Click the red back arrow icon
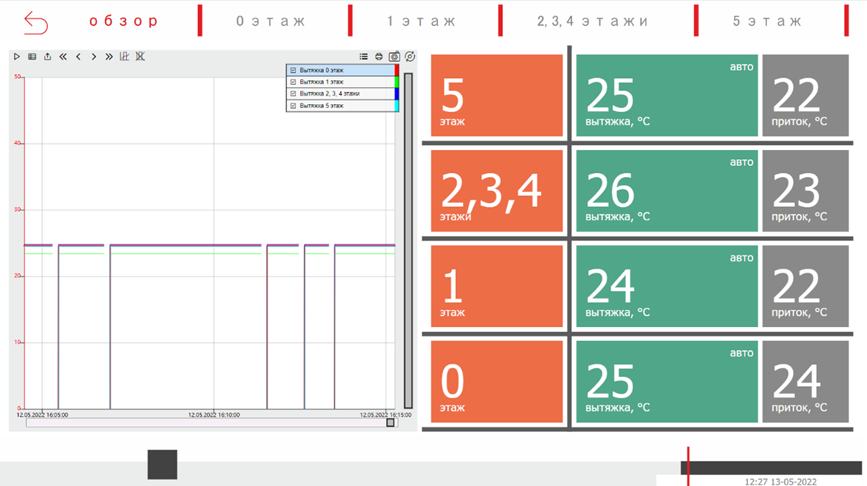 click(x=36, y=22)
